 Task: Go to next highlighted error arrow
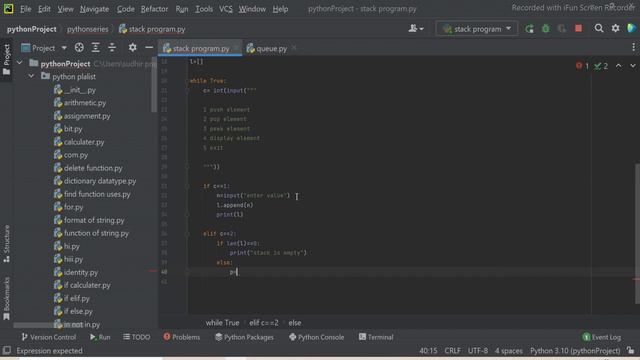click(x=632, y=65)
